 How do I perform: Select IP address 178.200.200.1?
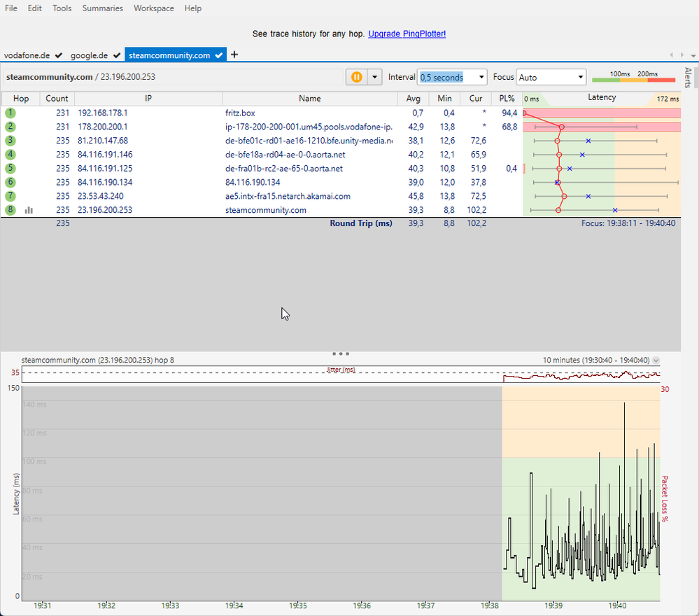pos(103,127)
